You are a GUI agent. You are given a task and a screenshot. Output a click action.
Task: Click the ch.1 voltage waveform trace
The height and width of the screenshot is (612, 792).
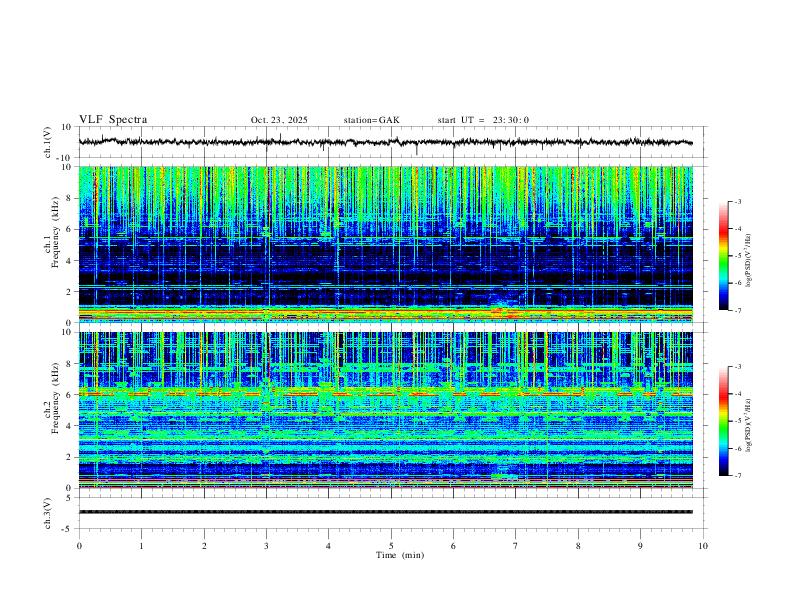(385, 142)
